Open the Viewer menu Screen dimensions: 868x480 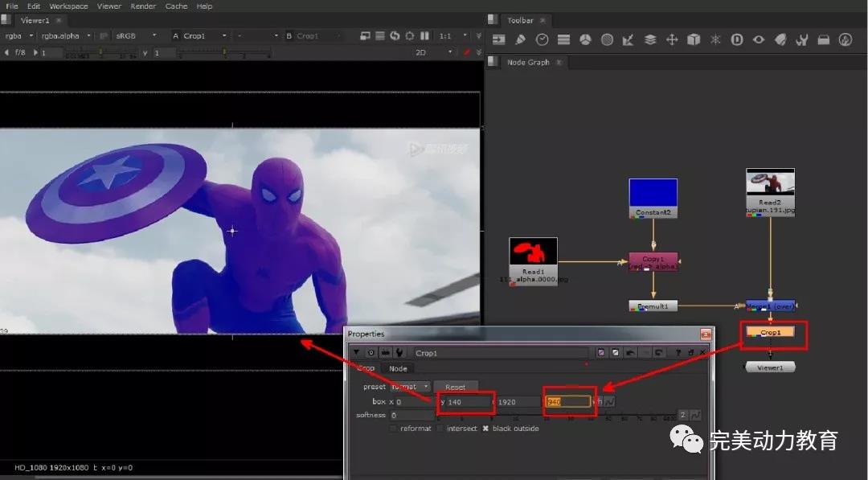click(109, 6)
